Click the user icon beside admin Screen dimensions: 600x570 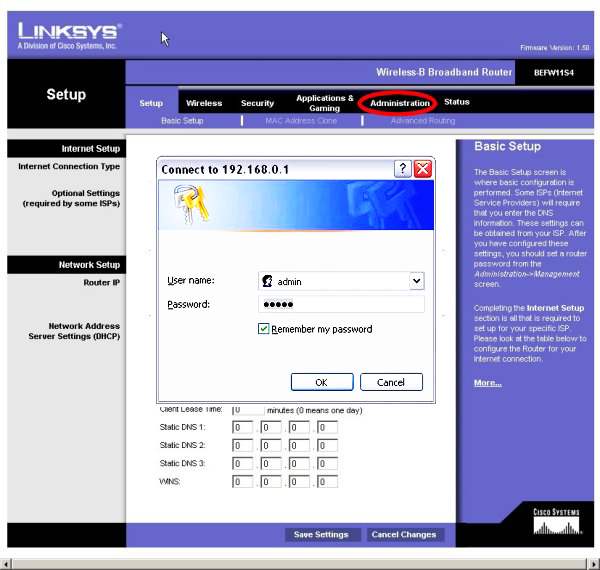pyautogui.click(x=267, y=281)
